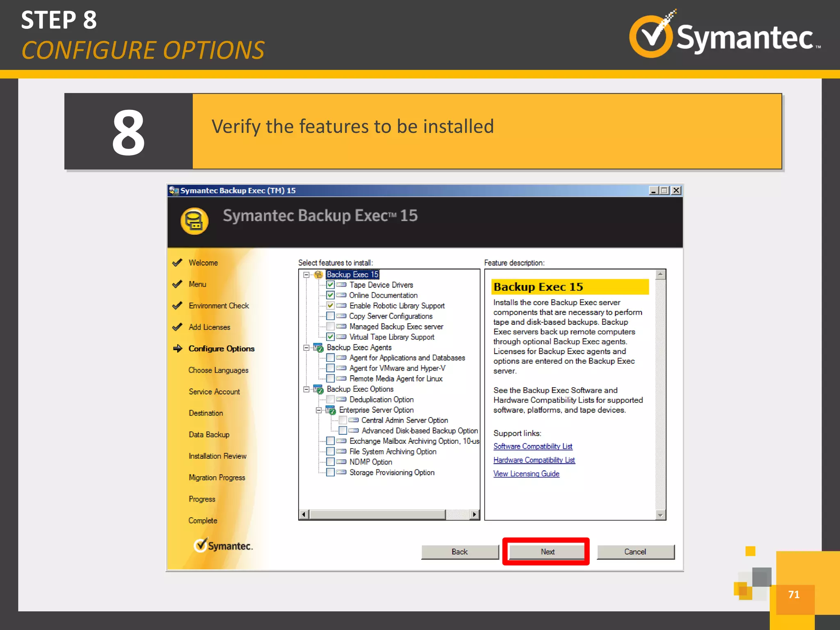Check Storage Provisioning Option
840x630 pixels.
click(x=330, y=472)
